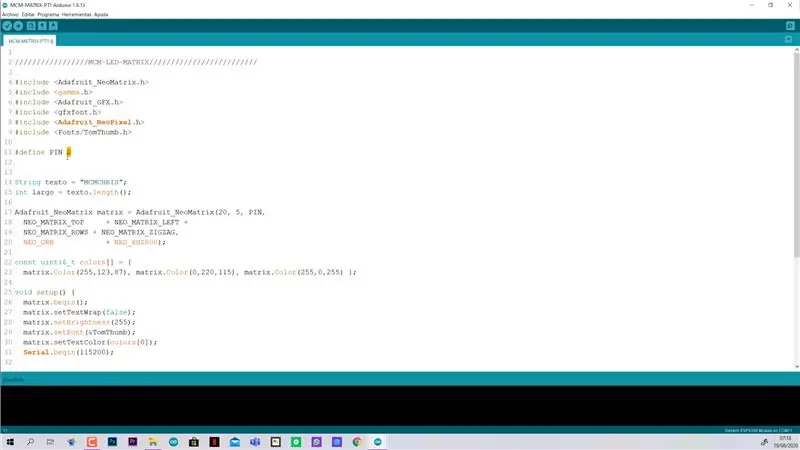Open Windows search magnifier in taskbar
Screen dimensions: 800x450
click(30, 442)
